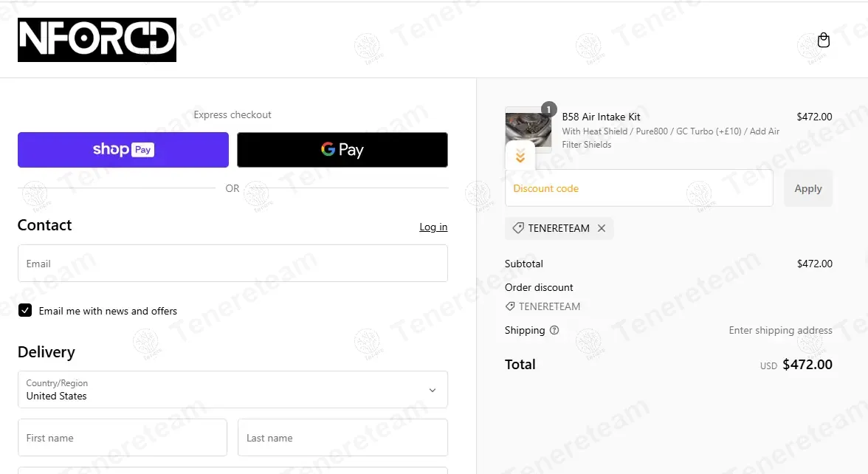Uncheck Email me with news and offers
The width and height of the screenshot is (868, 474).
coord(25,311)
